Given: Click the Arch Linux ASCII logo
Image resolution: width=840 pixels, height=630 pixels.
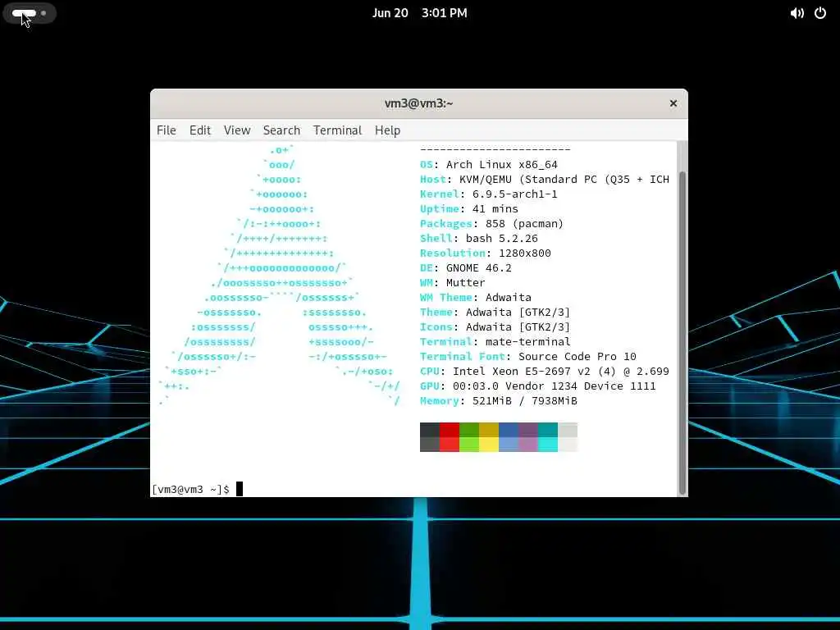Looking at the screenshot, I should click(x=279, y=276).
